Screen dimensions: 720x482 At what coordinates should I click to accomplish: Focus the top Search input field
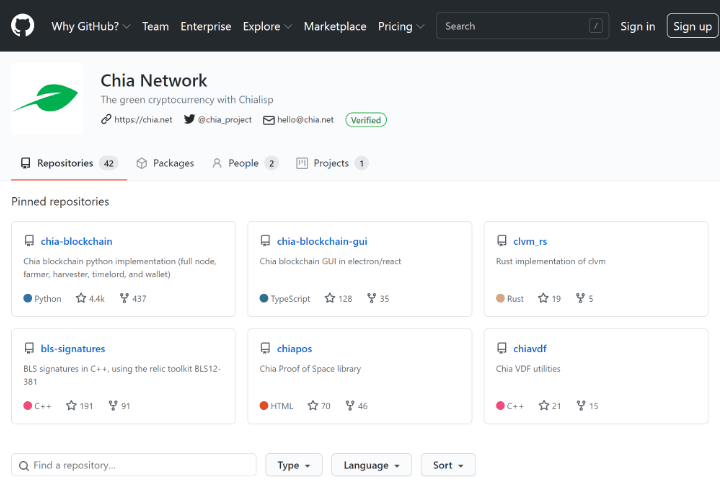click(523, 26)
